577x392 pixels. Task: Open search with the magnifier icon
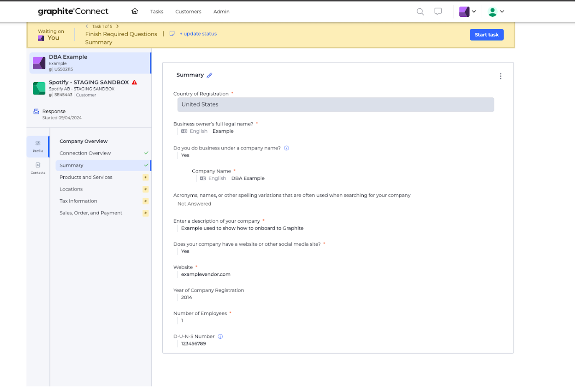tap(420, 12)
